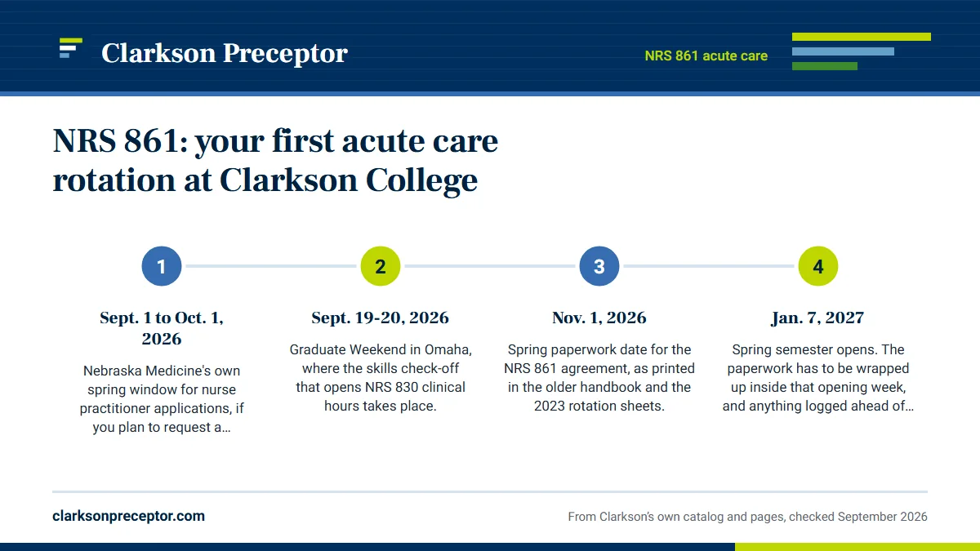This screenshot has height=551, width=980.
Task: Click the NRS 861 acute care label
Action: coord(706,56)
